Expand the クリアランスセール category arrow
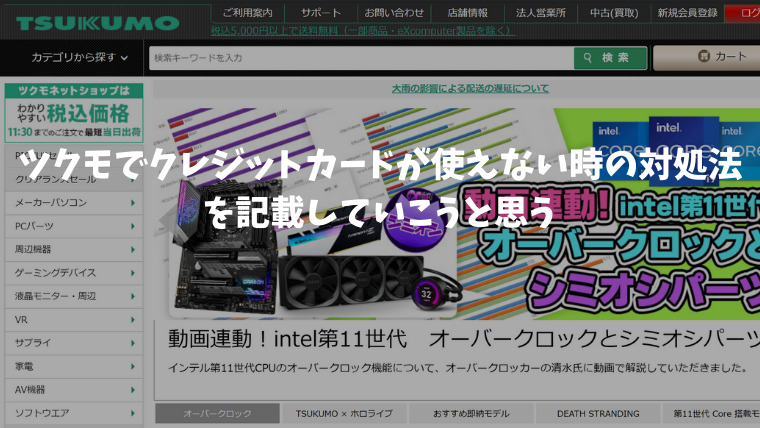Viewport: 760px width, 428px height. tap(132, 179)
